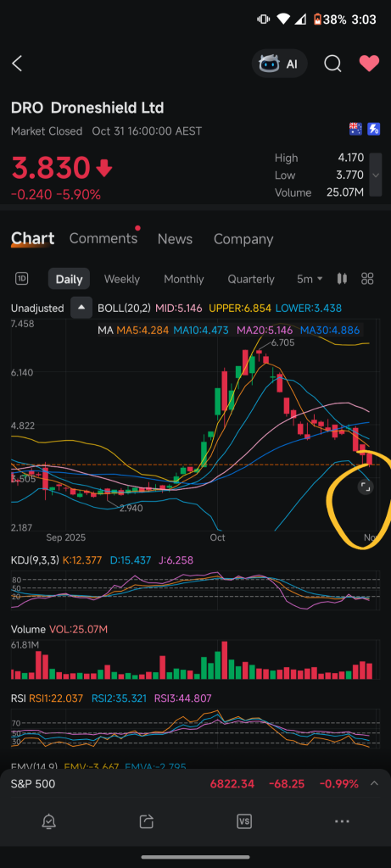This screenshot has width=391, height=868.
Task: Go back with the arrow icon
Action: [x=17, y=64]
